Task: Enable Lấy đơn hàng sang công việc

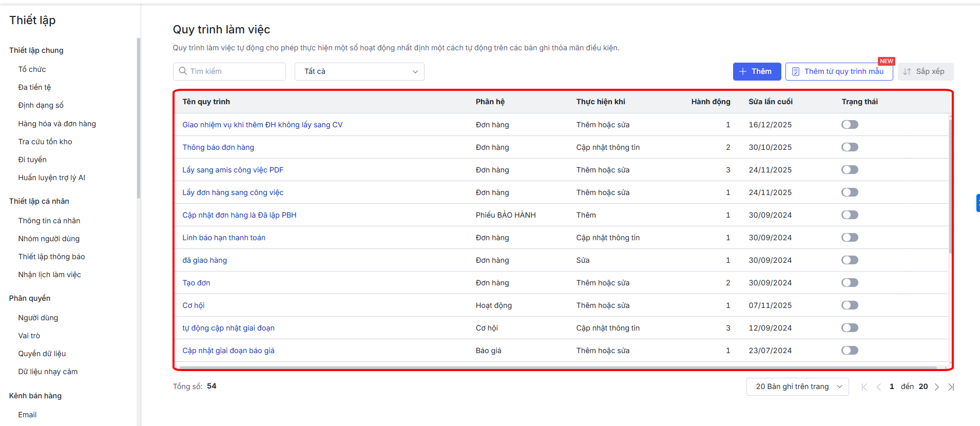Action: point(850,192)
